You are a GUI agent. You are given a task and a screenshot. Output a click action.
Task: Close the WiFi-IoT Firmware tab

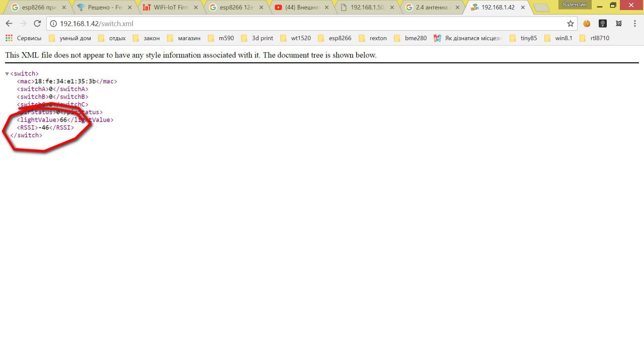195,8
